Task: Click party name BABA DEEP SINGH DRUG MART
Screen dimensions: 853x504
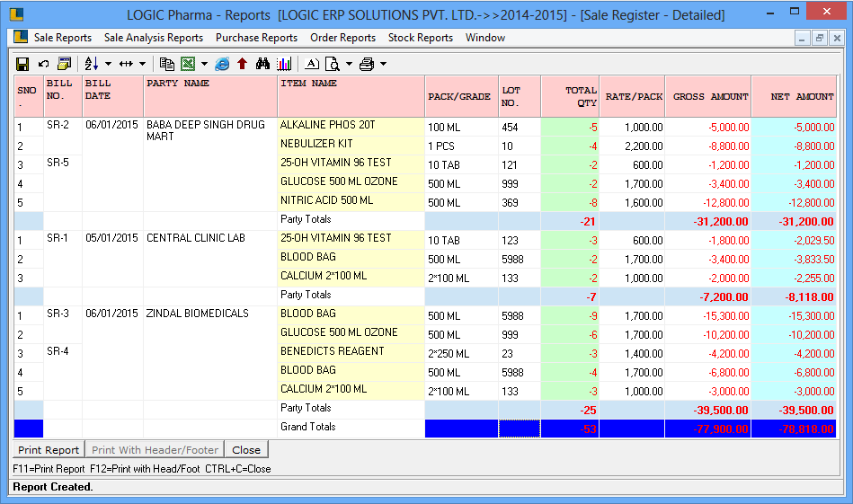Action: [206, 130]
